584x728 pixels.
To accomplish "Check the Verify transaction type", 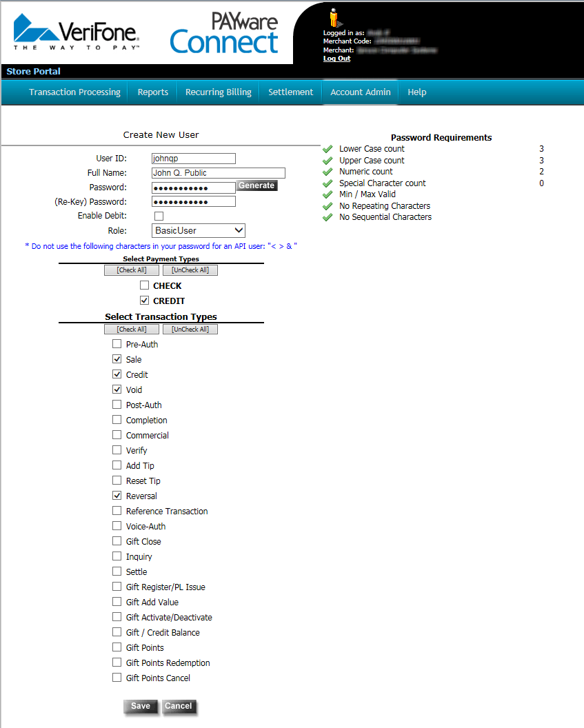I will click(x=117, y=450).
